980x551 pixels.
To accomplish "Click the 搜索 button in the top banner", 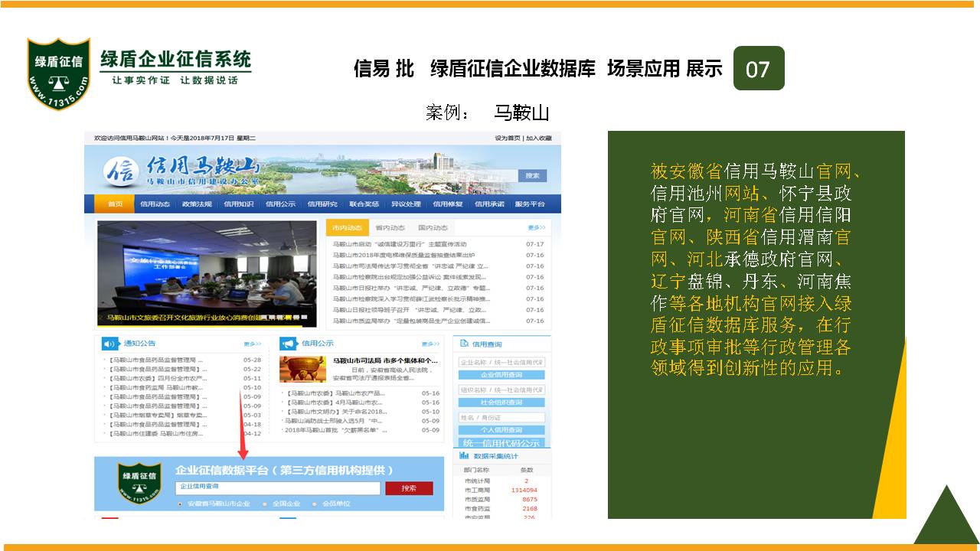I will tap(532, 176).
